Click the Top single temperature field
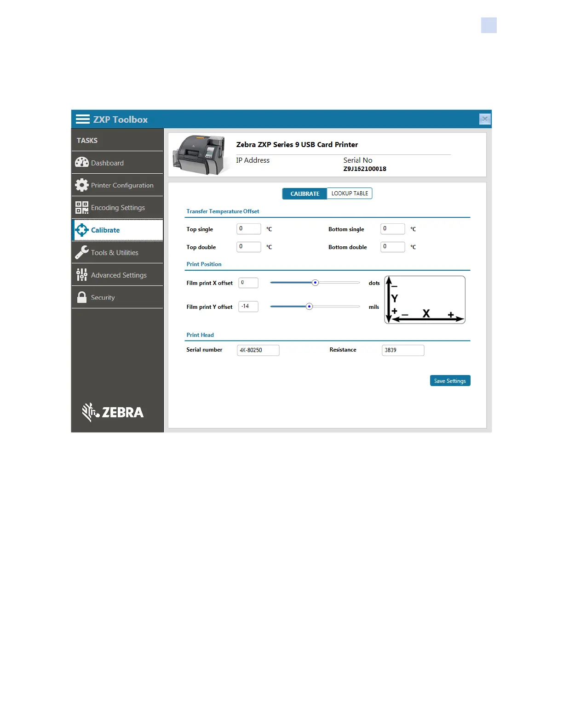This screenshot has height=728, width=563. [249, 229]
